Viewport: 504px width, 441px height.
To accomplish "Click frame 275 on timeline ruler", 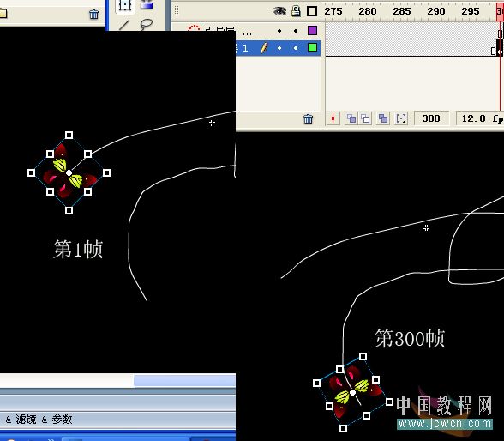I will [x=333, y=11].
